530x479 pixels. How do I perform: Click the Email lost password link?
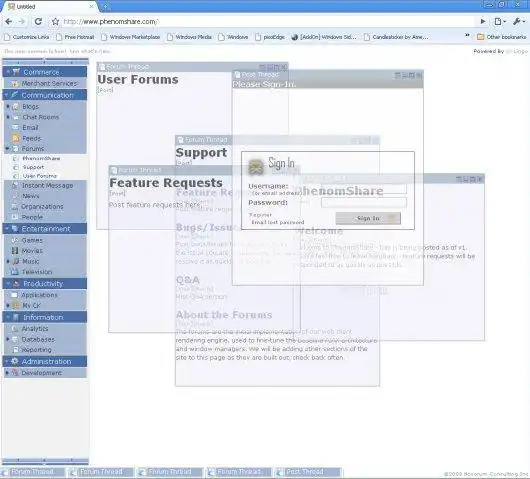(x=278, y=222)
